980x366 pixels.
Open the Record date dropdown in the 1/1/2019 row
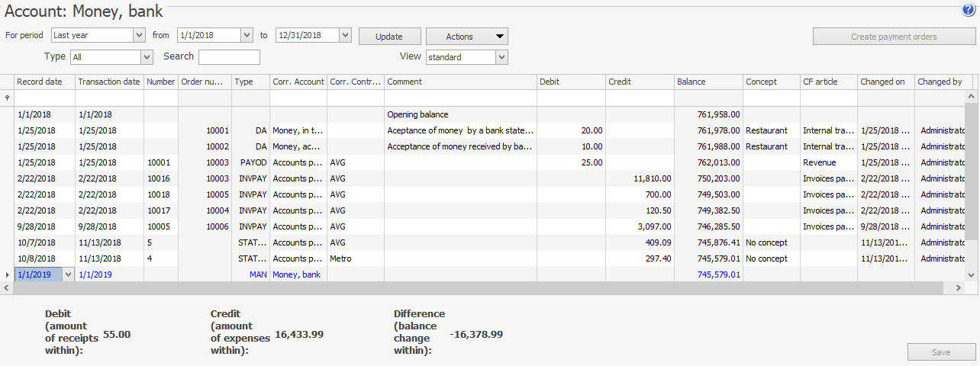click(69, 274)
